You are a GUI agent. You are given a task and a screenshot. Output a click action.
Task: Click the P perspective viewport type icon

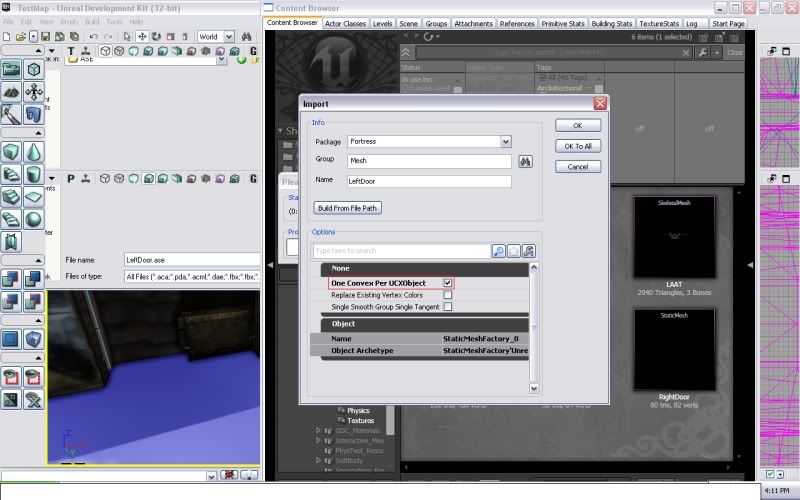(x=71, y=179)
